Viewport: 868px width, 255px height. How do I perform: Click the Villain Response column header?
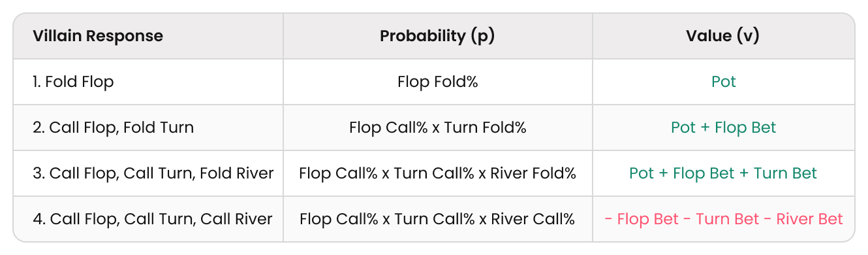pos(98,36)
